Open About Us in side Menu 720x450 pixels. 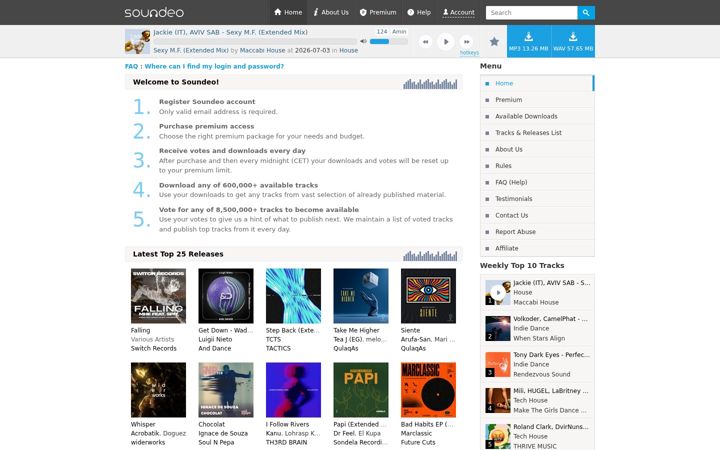pyautogui.click(x=537, y=149)
